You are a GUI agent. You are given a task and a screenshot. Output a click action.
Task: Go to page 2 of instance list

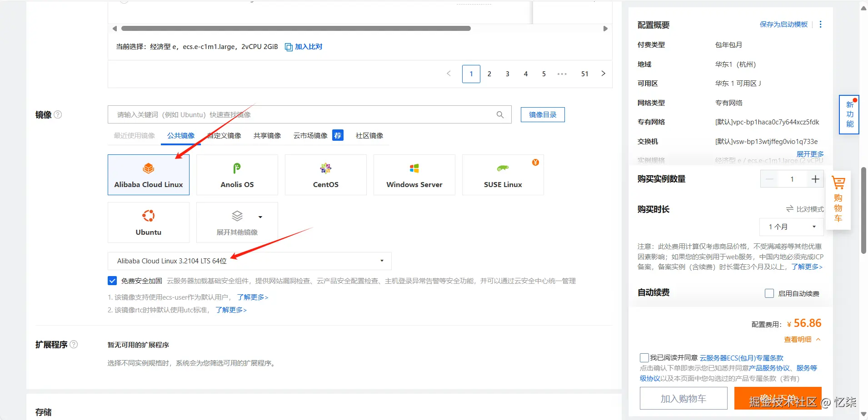coord(489,74)
